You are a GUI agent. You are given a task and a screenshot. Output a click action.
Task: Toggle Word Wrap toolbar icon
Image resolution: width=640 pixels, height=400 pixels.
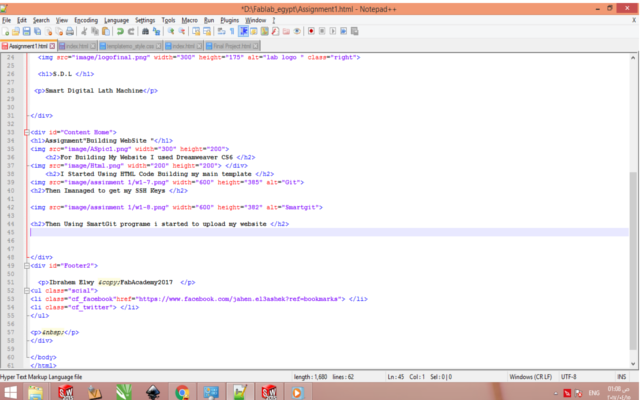pos(221,31)
